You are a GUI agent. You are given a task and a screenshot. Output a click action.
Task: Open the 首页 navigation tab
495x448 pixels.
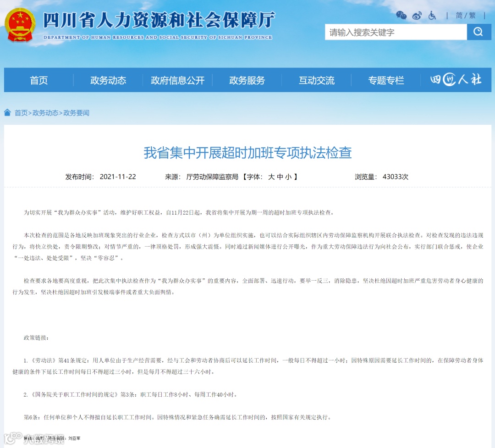[39, 80]
